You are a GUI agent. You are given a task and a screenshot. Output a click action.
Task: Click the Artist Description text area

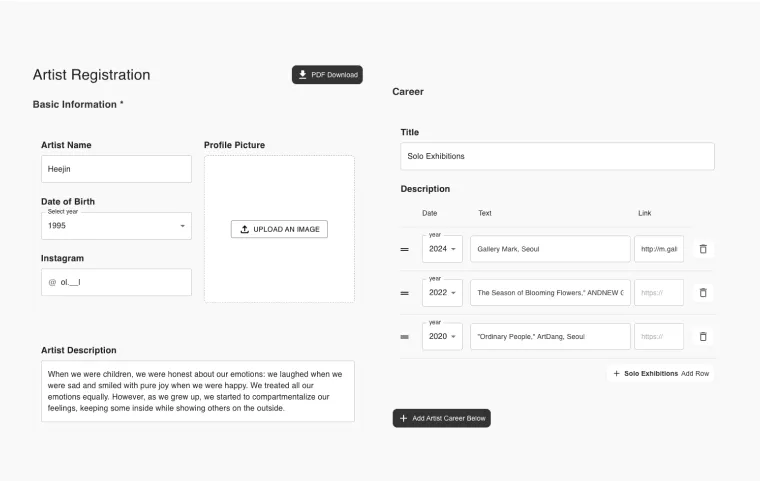coord(197,391)
